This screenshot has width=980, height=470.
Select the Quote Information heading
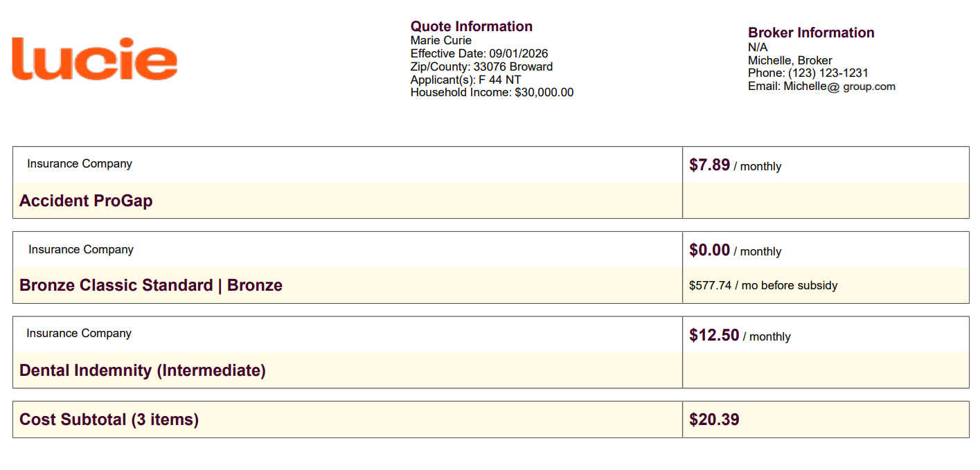pyautogui.click(x=472, y=26)
